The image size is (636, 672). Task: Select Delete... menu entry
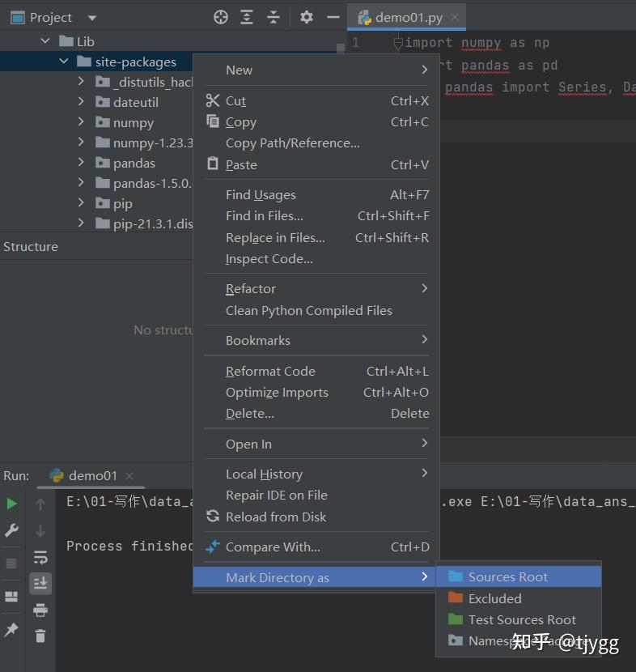point(316,414)
